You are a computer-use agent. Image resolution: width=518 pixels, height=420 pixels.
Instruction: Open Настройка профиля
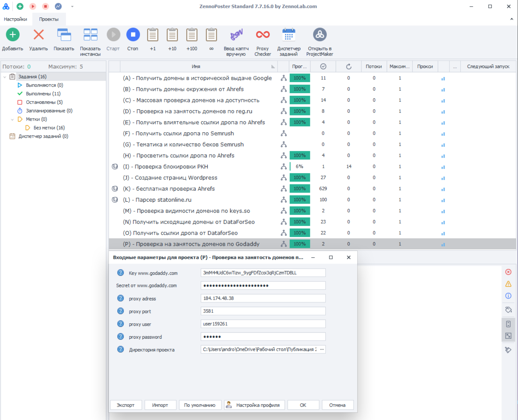pos(254,405)
